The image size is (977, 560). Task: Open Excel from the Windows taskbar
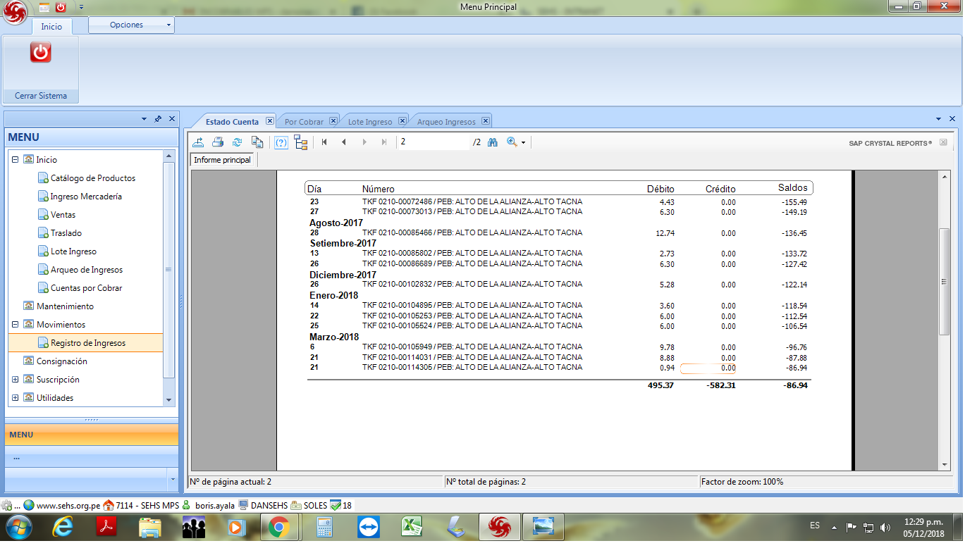pos(412,527)
